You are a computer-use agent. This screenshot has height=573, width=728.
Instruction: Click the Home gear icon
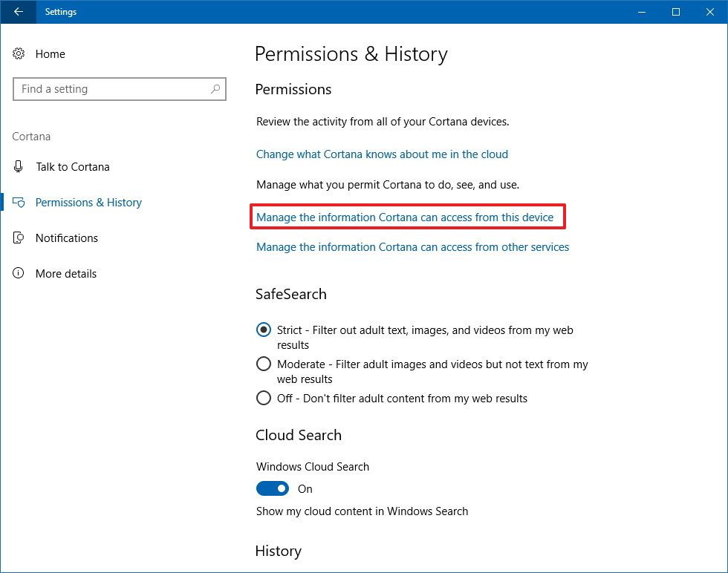pos(19,53)
